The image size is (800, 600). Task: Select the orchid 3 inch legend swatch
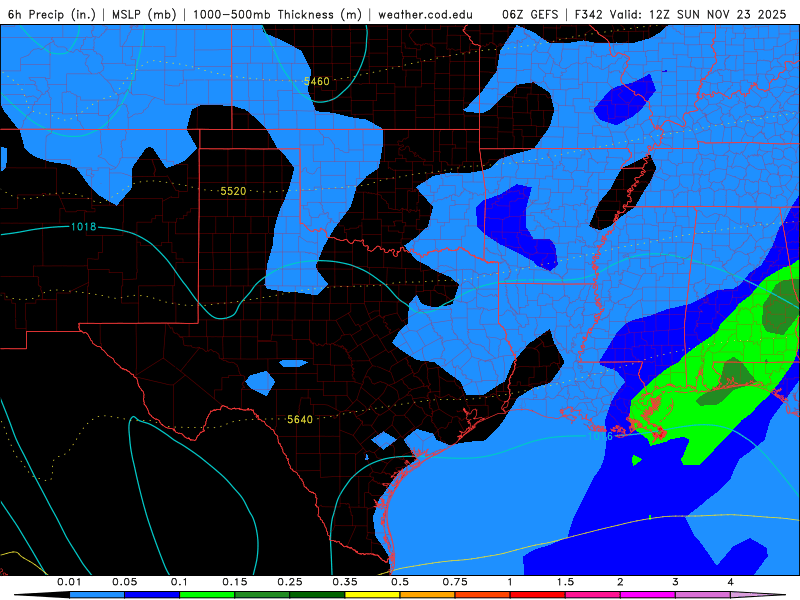point(703,595)
